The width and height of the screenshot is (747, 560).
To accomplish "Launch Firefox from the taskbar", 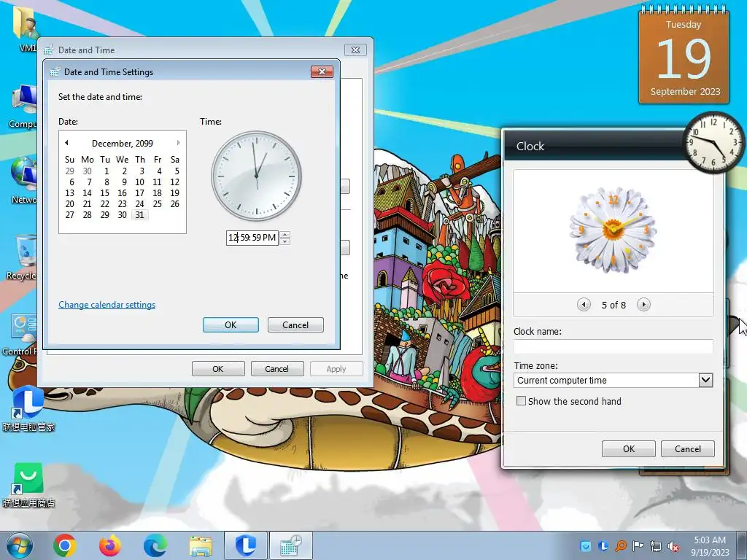I will (110, 545).
